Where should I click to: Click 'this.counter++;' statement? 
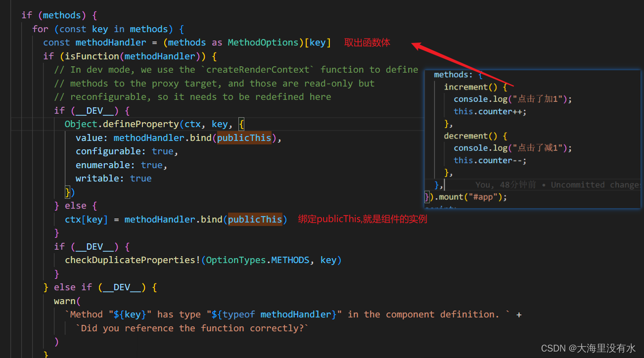(490, 111)
